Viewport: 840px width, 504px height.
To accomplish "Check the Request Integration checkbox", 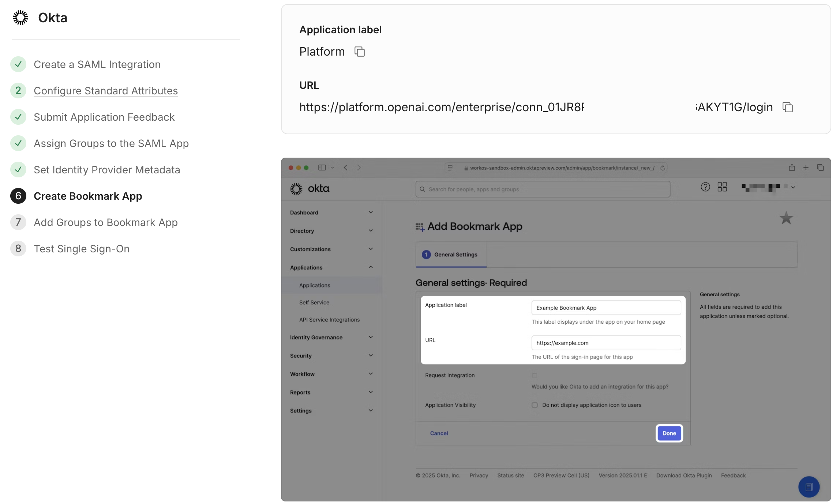I will (x=535, y=375).
